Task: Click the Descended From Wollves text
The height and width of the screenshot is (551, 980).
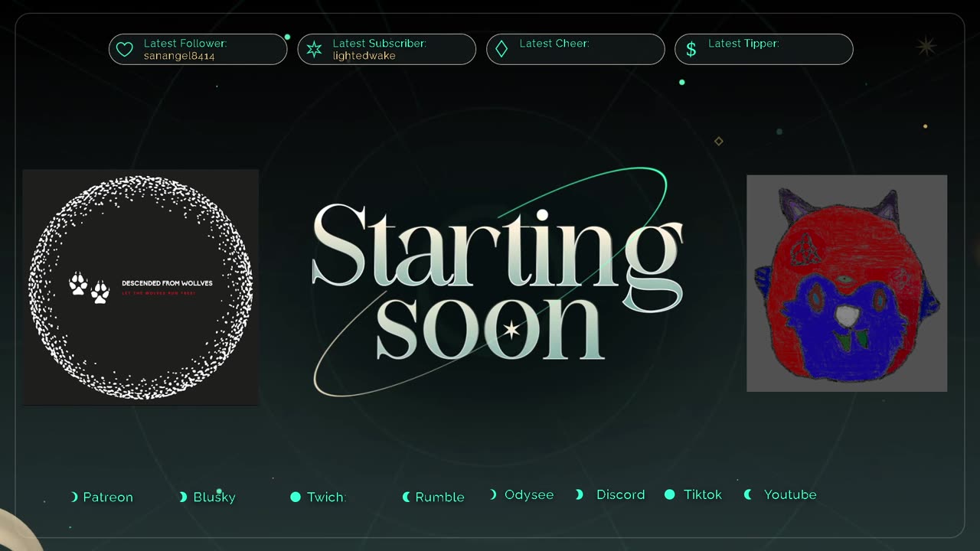Action: pyautogui.click(x=167, y=283)
